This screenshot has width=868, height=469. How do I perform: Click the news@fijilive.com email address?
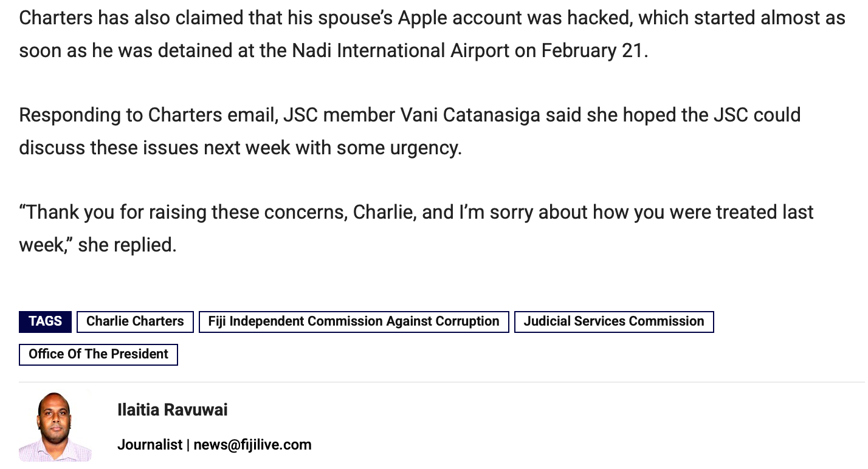[x=253, y=445]
